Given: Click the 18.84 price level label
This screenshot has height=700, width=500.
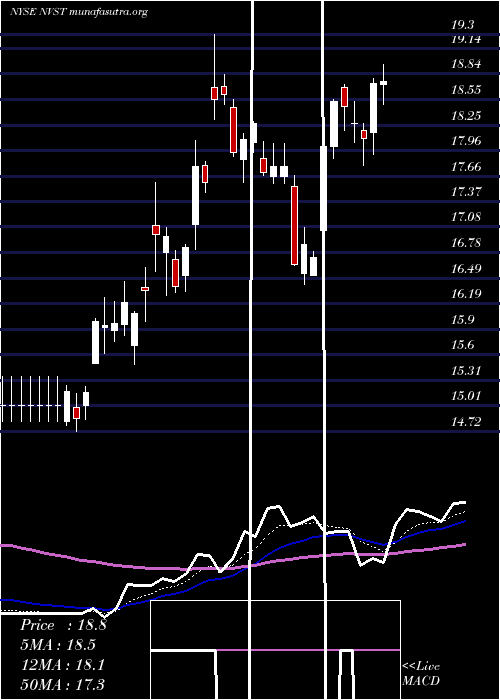Looking at the screenshot, I should [x=466, y=64].
